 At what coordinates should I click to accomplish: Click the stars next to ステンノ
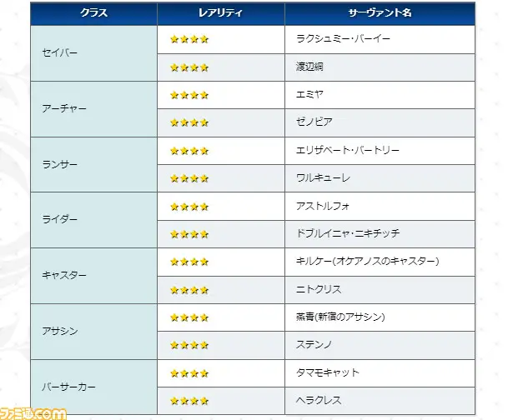[x=189, y=345]
